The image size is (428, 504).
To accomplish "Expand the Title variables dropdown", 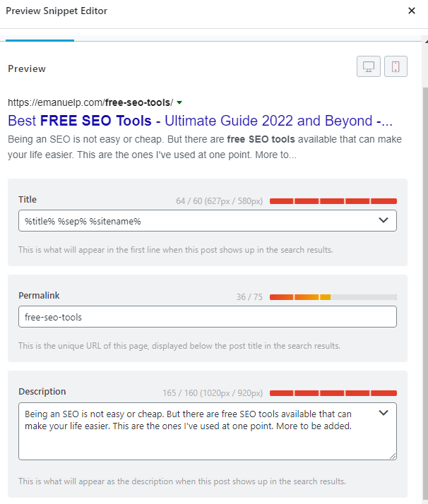I will [384, 220].
